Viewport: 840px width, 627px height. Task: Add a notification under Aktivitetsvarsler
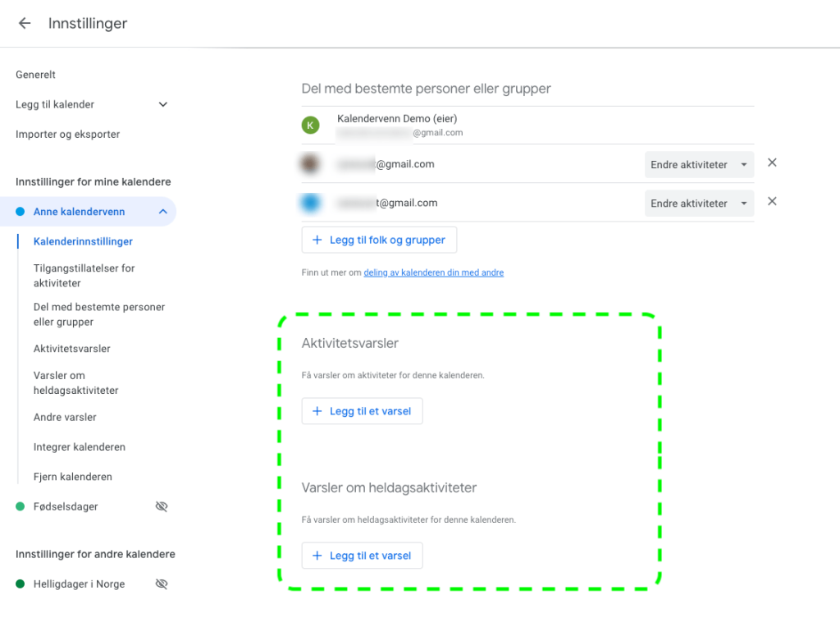362,411
